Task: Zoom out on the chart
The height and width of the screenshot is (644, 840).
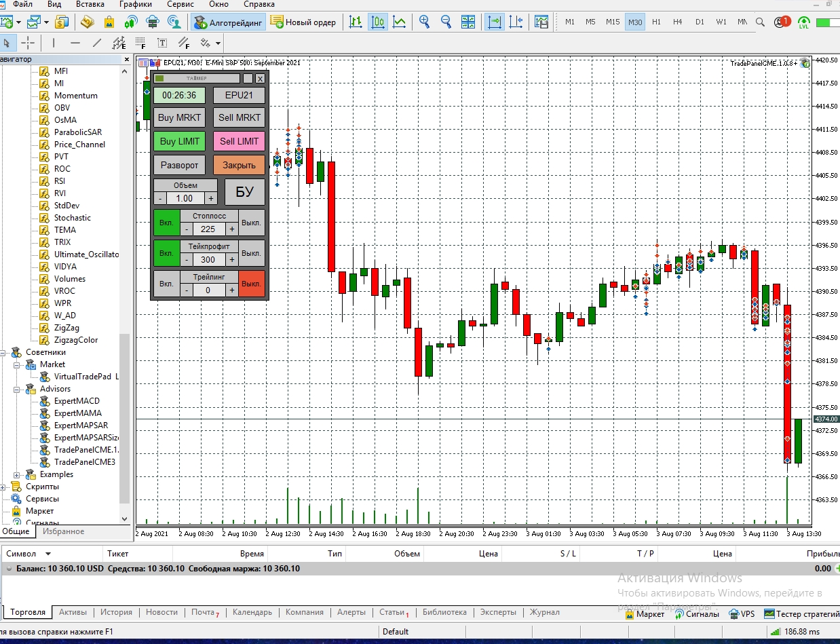Action: pos(446,22)
